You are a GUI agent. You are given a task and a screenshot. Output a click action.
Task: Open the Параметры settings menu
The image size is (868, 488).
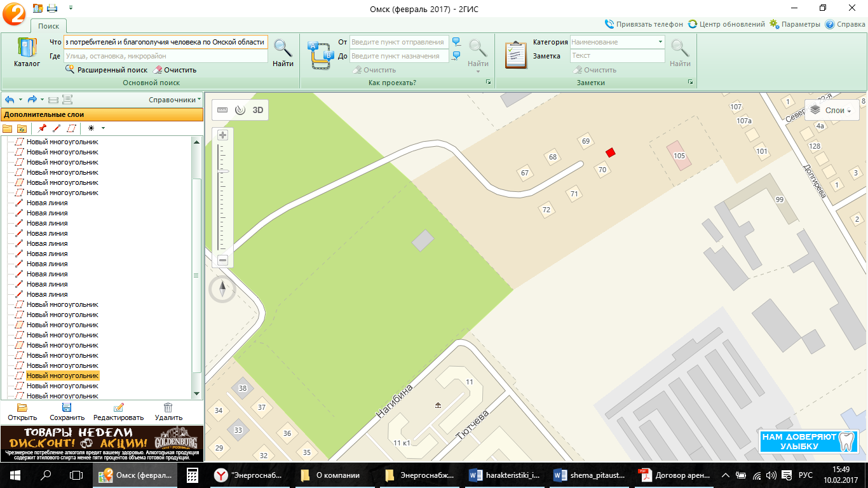click(x=795, y=24)
